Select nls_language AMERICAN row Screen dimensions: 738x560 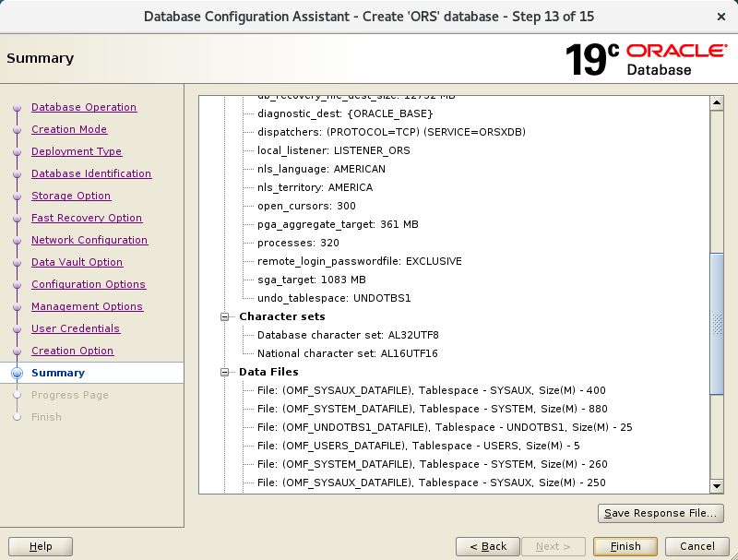[321, 169]
